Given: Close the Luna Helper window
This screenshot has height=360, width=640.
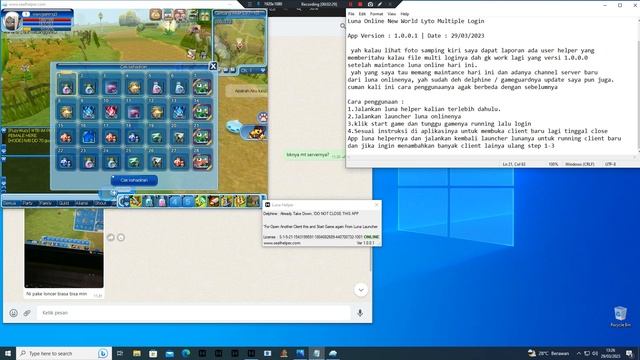Looking at the screenshot, I should (376, 204).
